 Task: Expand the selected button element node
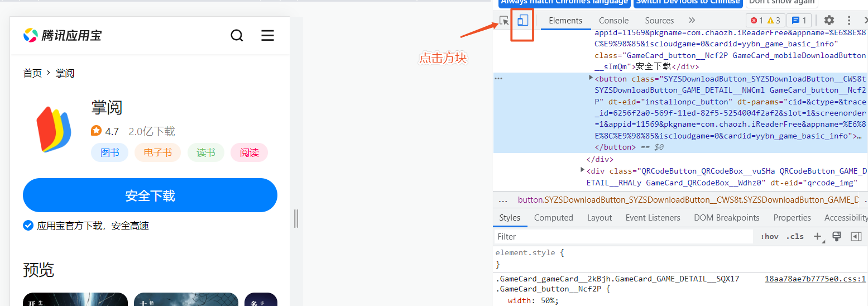[x=591, y=78]
